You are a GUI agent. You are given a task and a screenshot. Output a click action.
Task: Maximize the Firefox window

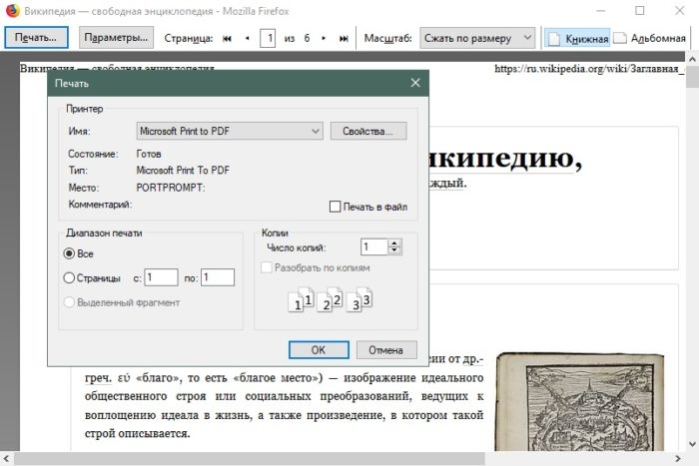640,11
